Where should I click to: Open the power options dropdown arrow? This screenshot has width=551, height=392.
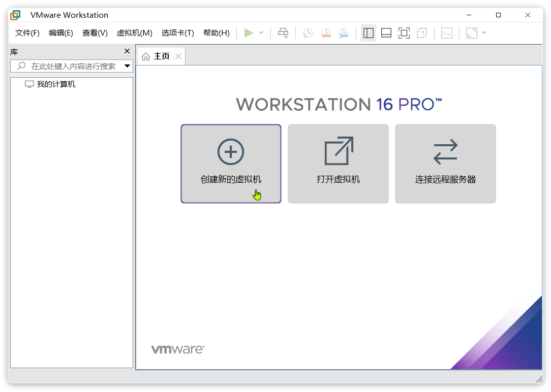coord(261,33)
